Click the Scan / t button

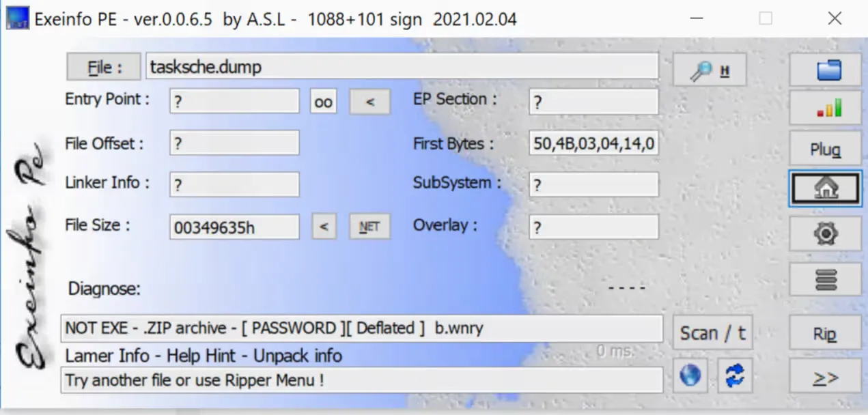pos(712,333)
